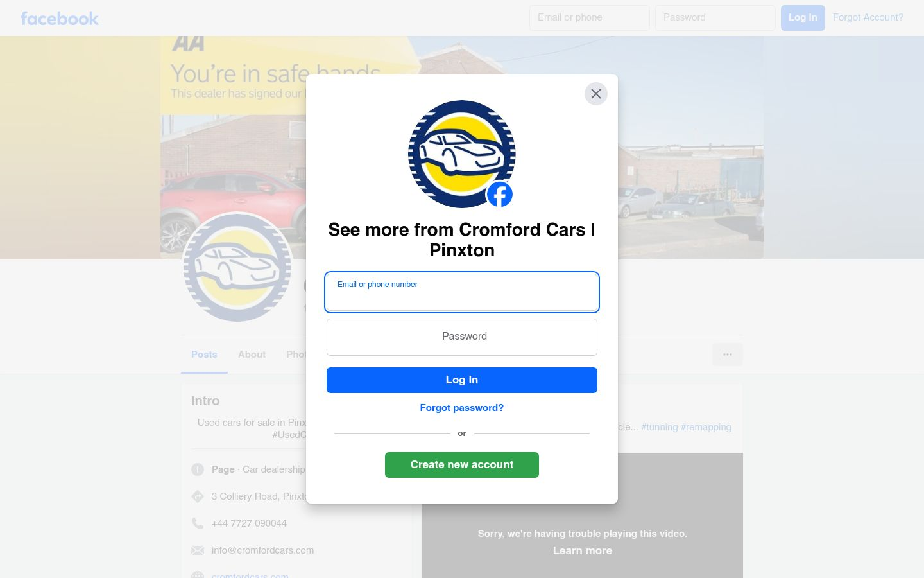Click the info icon next to Page
924x578 pixels.
(198, 469)
